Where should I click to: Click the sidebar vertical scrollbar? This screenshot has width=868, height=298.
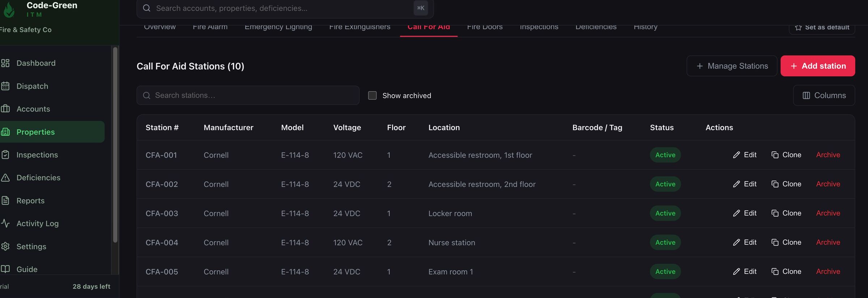(115, 144)
